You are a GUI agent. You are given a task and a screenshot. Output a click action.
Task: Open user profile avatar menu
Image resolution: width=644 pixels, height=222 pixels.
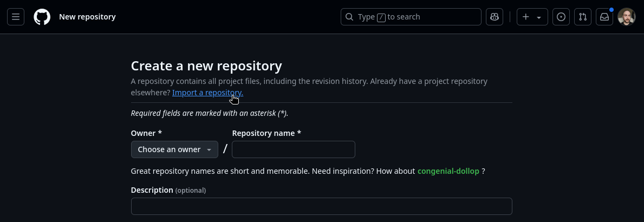coord(627,17)
